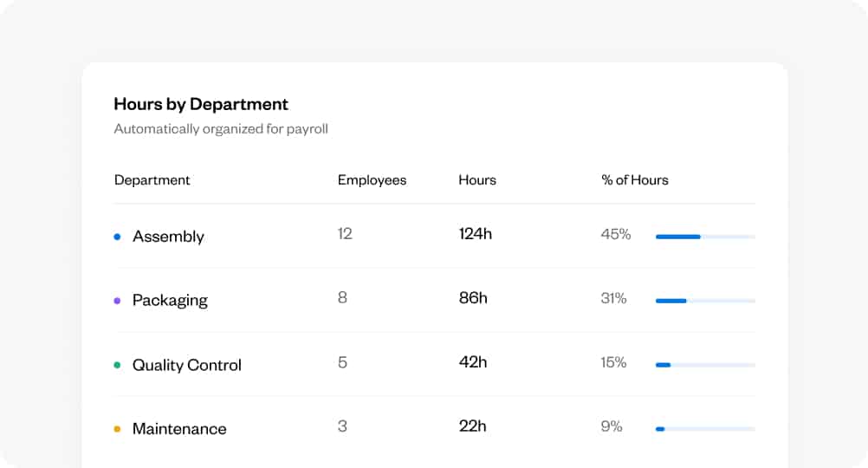Click the 86h hours value
This screenshot has width=868, height=468.
coord(473,298)
